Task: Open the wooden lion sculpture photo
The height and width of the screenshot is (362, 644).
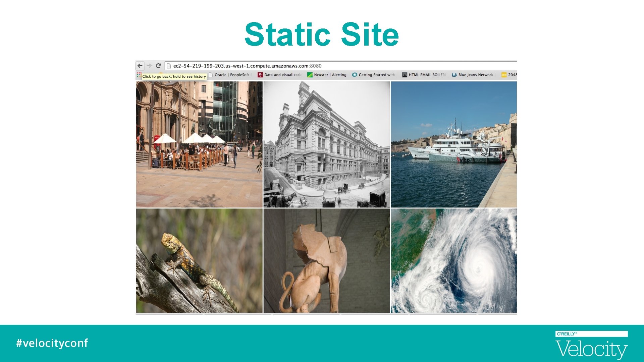Action: [326, 261]
